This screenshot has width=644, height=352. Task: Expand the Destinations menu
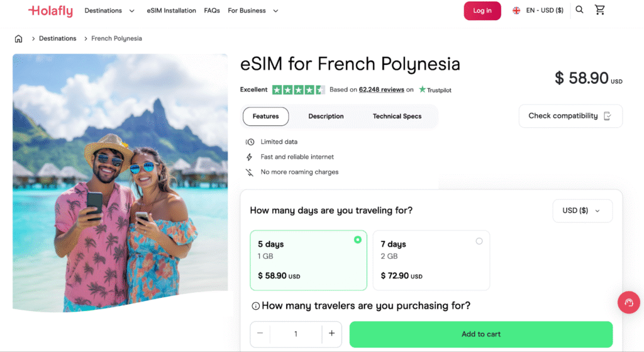coord(109,11)
